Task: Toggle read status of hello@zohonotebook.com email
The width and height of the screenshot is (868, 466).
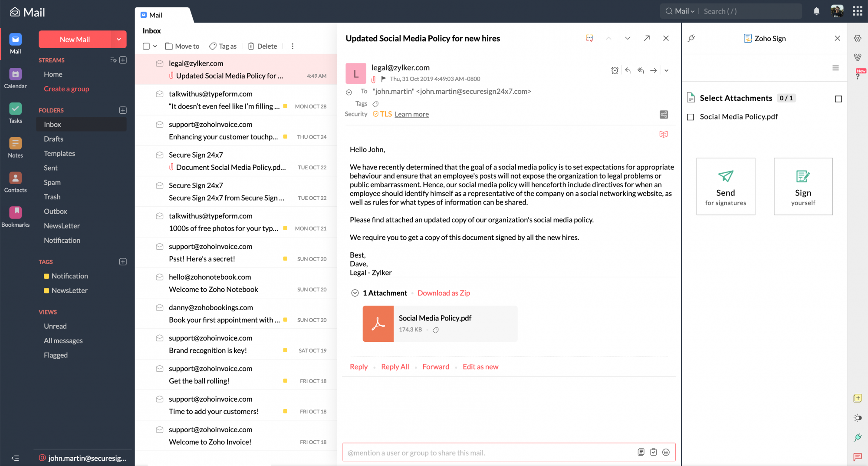Action: click(160, 277)
